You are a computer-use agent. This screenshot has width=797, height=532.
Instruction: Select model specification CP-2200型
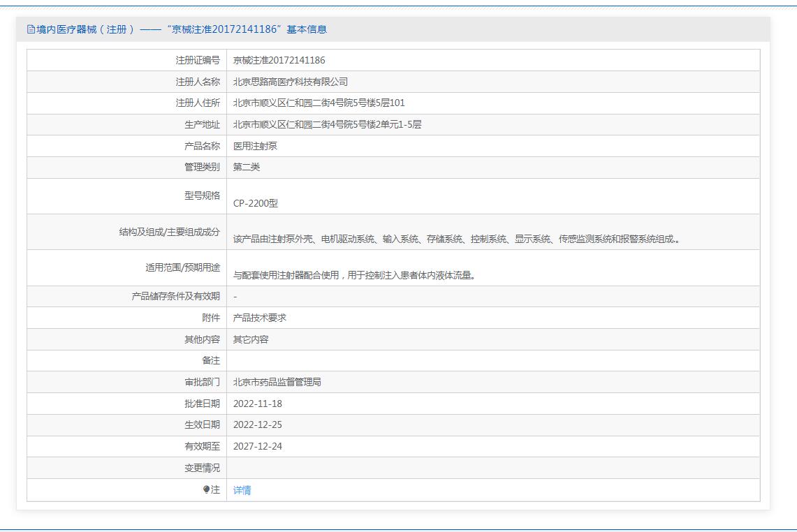256,203
